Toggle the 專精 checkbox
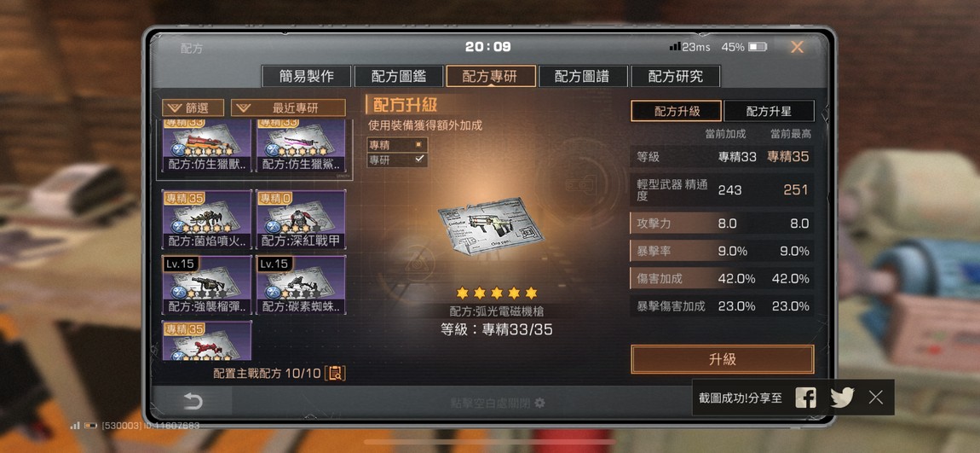Viewport: 980px width, 453px height. click(418, 144)
